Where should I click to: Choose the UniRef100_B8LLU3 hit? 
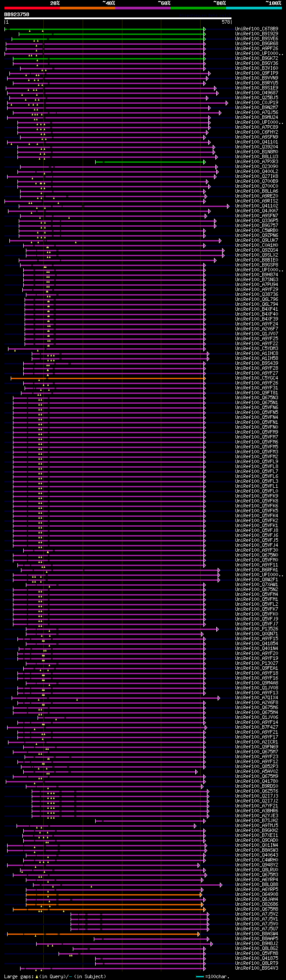click(x=257, y=157)
